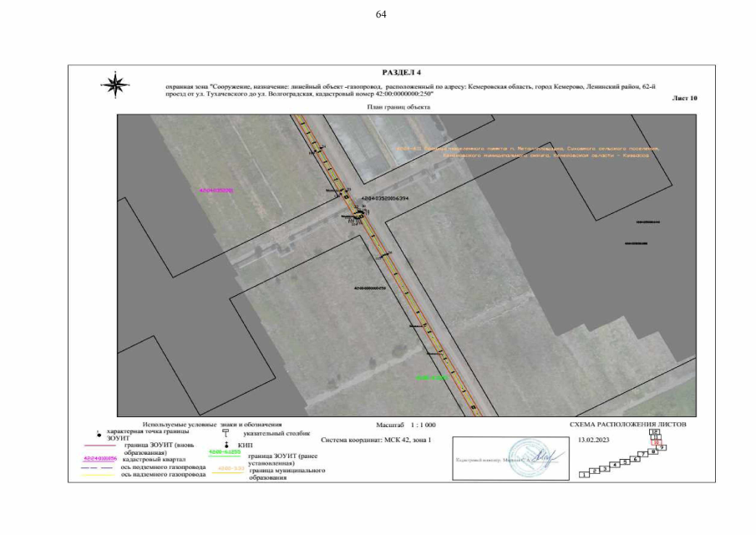
Task: Select sheet 1 box in layout scheme
Action: click(583, 475)
